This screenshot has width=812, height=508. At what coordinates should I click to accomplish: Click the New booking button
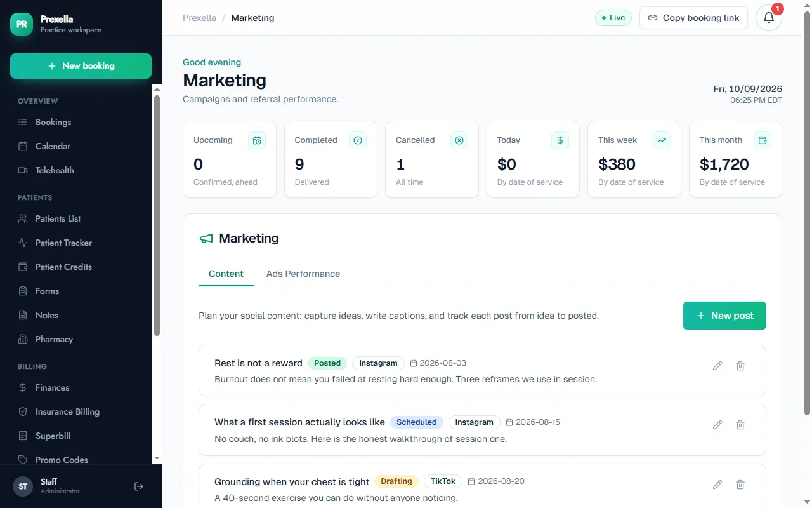click(x=81, y=66)
